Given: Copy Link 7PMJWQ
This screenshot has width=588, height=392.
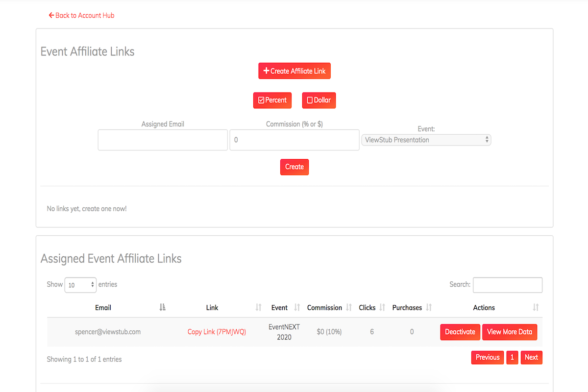Looking at the screenshot, I should [217, 332].
